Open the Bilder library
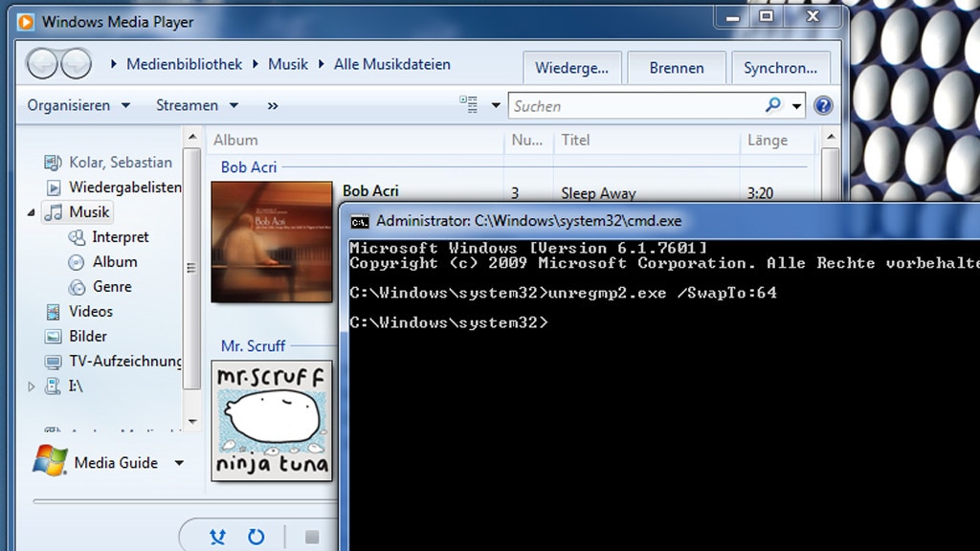Screen dimensions: 980x551 coord(88,336)
